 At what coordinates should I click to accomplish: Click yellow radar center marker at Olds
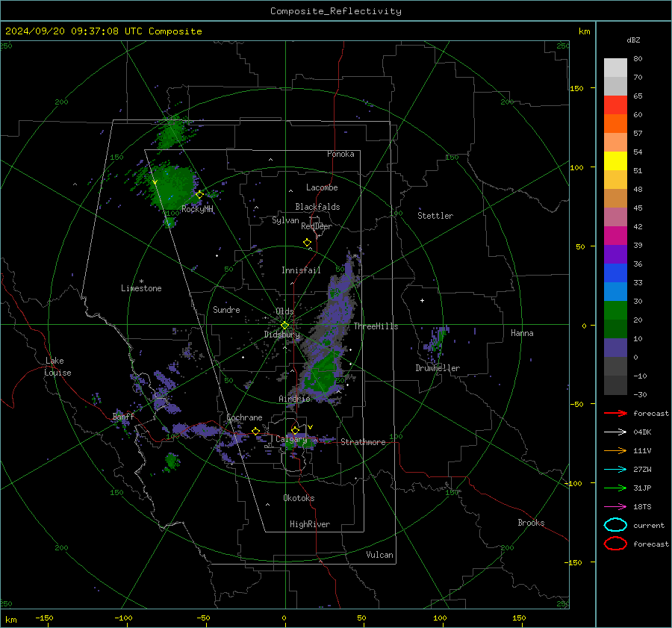point(284,326)
